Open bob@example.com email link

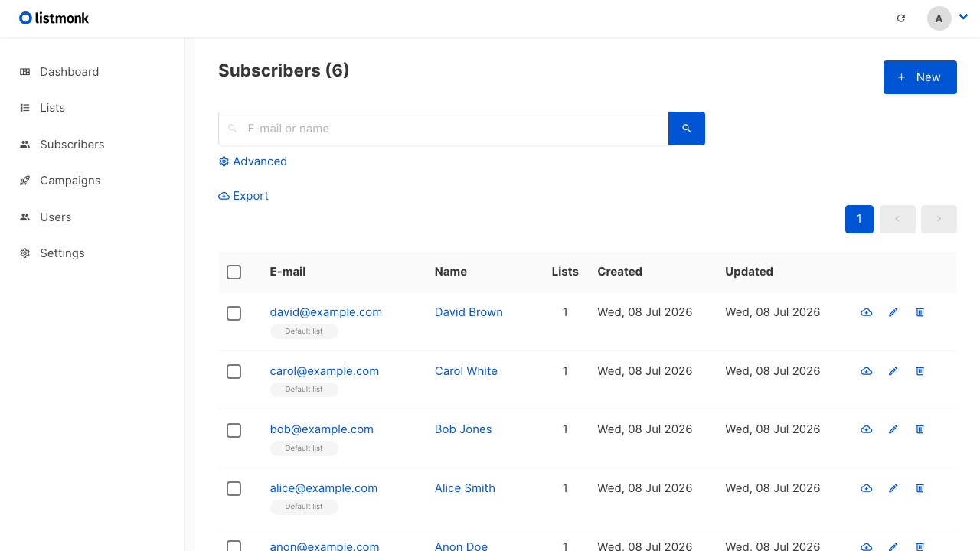pos(322,429)
